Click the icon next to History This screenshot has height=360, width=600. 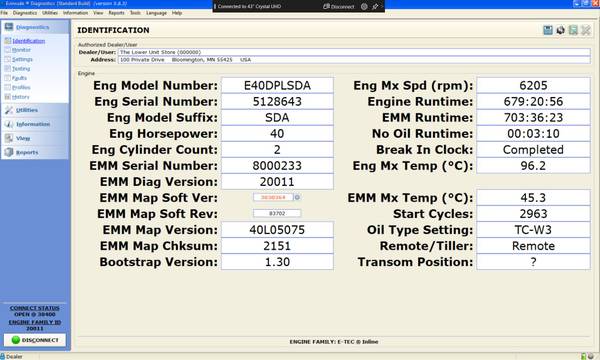(x=8, y=97)
